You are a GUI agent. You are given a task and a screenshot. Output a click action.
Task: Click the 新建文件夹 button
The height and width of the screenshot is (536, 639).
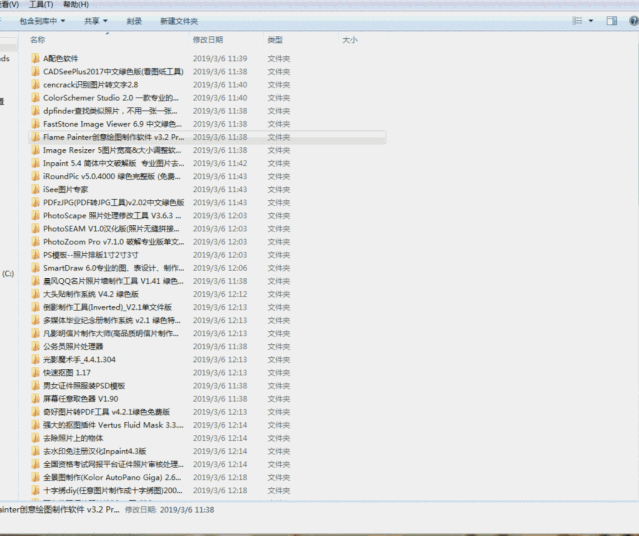click(179, 21)
